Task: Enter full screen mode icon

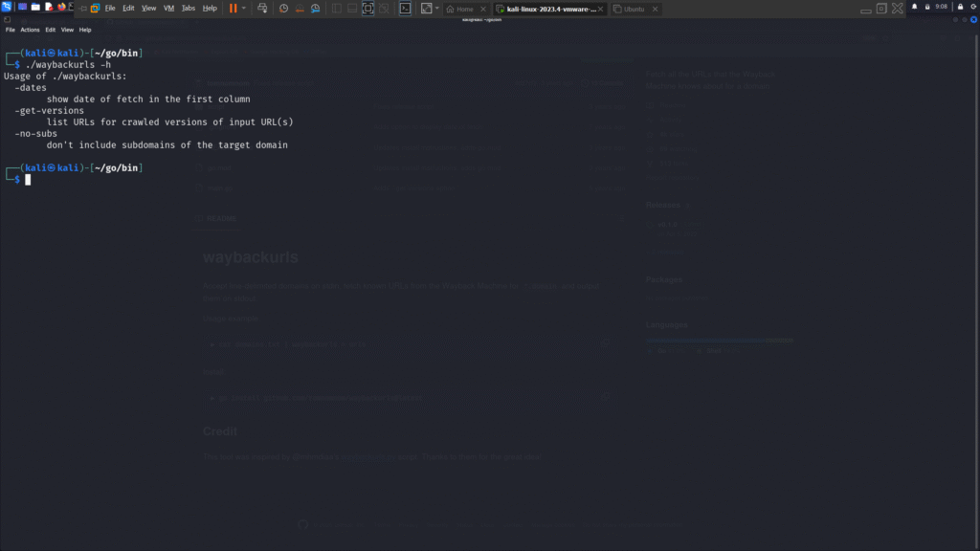Action: pyautogui.click(x=368, y=8)
